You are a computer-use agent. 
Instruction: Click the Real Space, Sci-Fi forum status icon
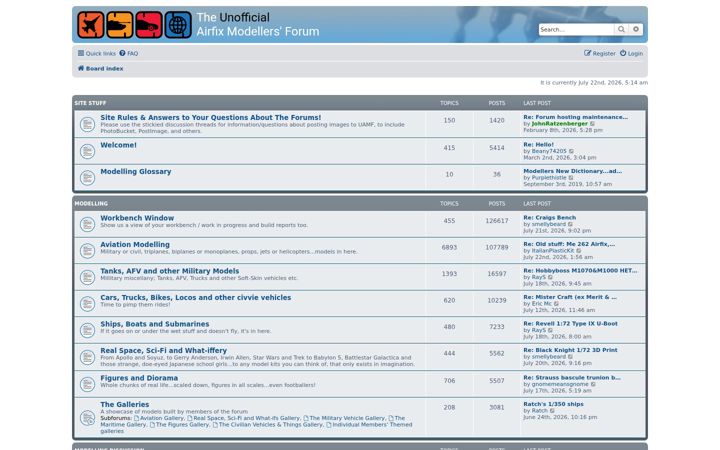87,357
